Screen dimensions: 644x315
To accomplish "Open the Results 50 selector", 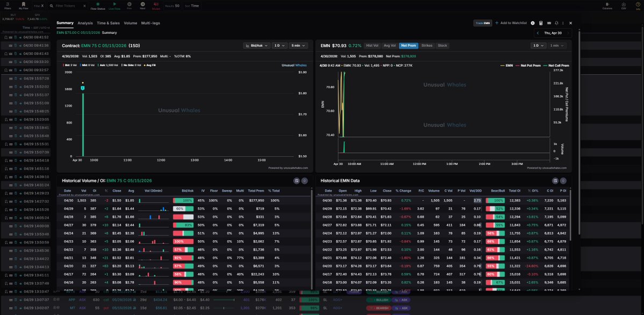I will click(x=172, y=6).
